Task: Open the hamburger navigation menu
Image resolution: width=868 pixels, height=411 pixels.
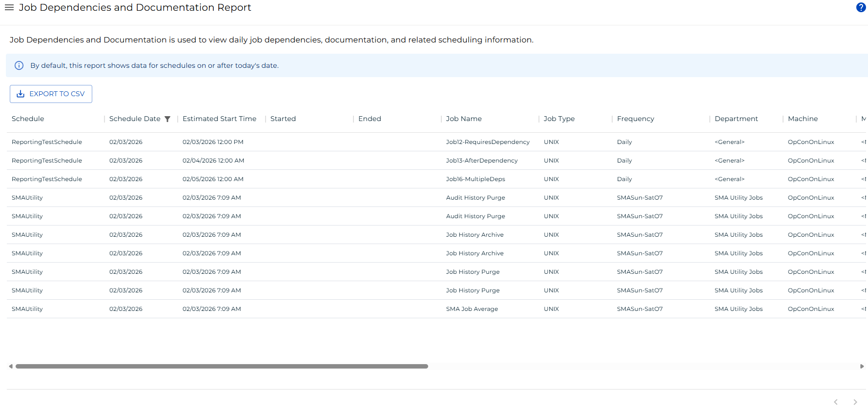Action: pyautogui.click(x=9, y=7)
